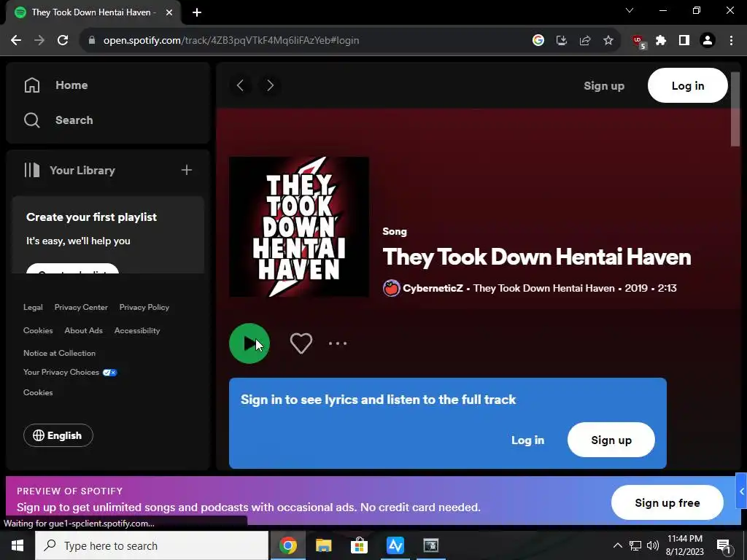Open the Windows Start menu
Screen dimensions: 747x560
[x=18, y=545]
